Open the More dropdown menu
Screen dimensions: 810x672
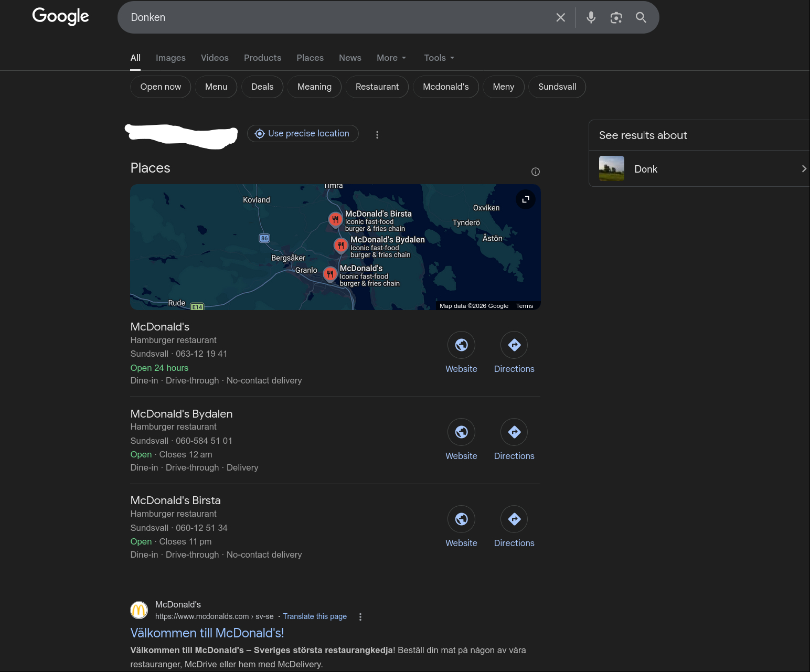(x=391, y=58)
